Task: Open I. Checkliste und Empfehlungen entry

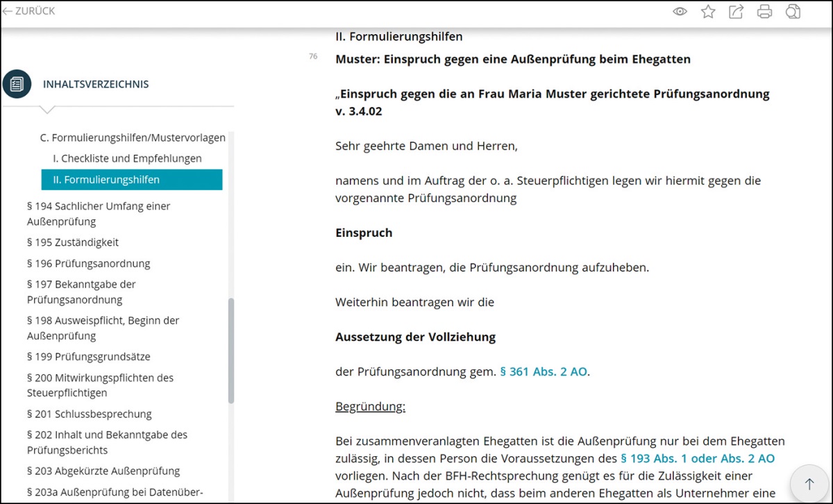Action: click(127, 158)
